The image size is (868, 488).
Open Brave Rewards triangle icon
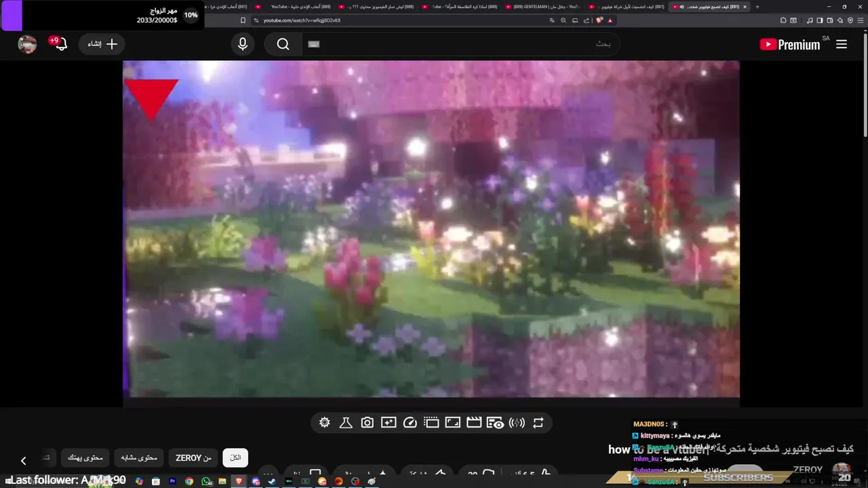(610, 20)
